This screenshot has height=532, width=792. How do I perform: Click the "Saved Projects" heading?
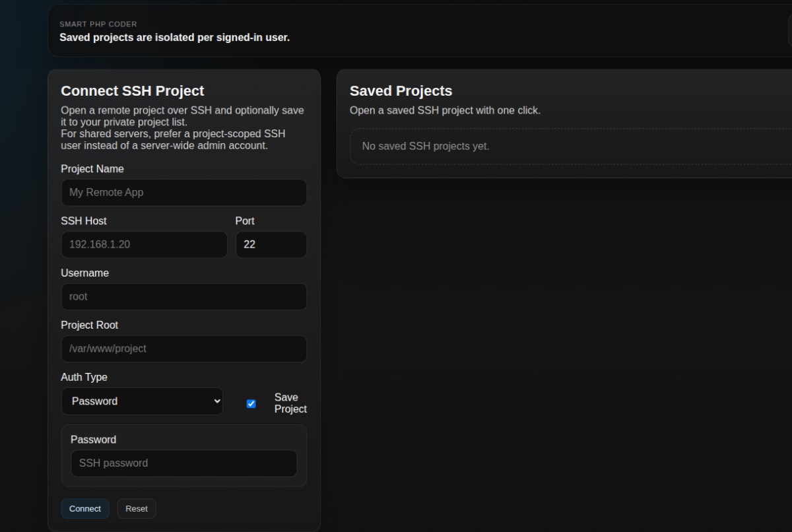point(401,91)
